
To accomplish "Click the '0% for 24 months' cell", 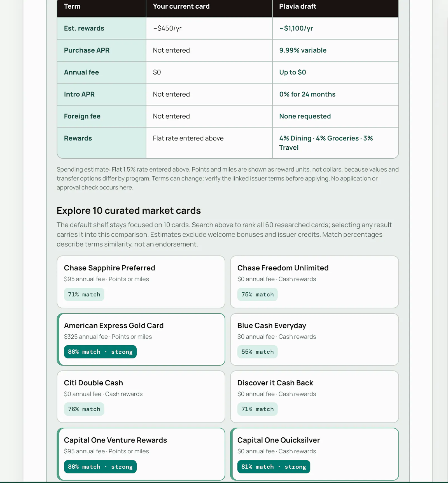I will 335,94.
